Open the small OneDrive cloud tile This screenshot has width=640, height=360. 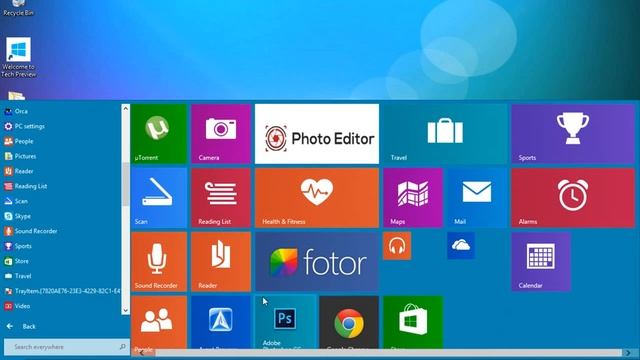coord(461,246)
